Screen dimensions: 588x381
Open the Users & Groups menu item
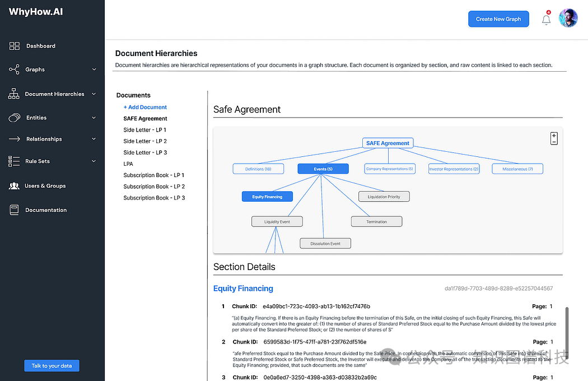point(45,186)
